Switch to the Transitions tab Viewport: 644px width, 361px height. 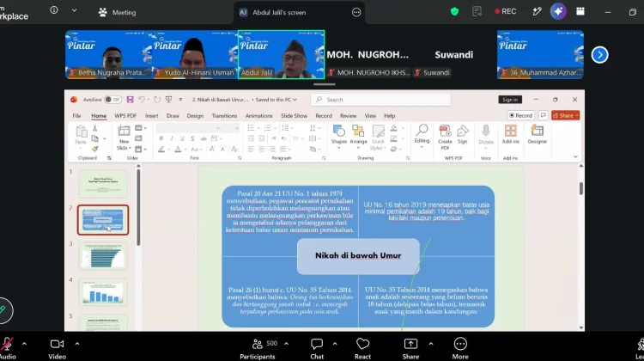(224, 116)
